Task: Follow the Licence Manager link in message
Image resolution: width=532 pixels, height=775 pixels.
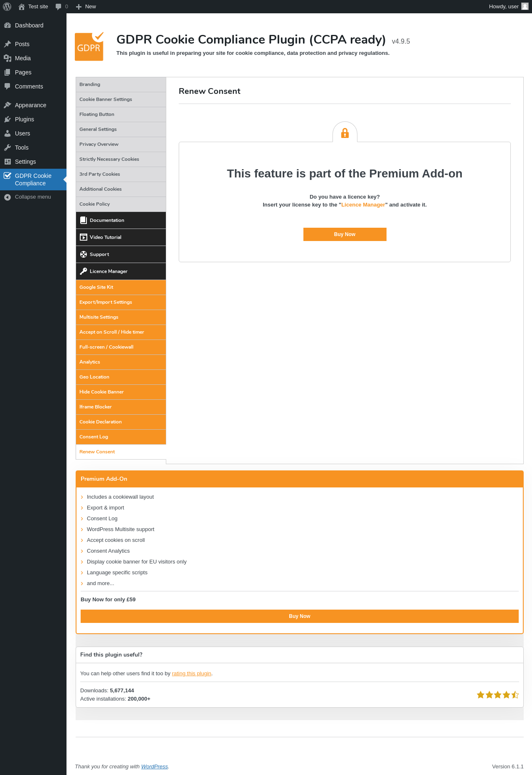Action: click(x=363, y=205)
